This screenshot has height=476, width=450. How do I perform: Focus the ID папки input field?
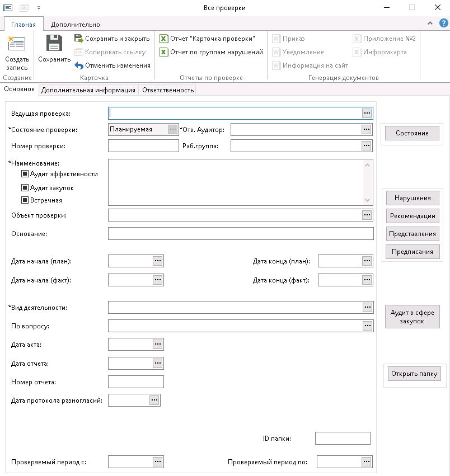[343, 438]
